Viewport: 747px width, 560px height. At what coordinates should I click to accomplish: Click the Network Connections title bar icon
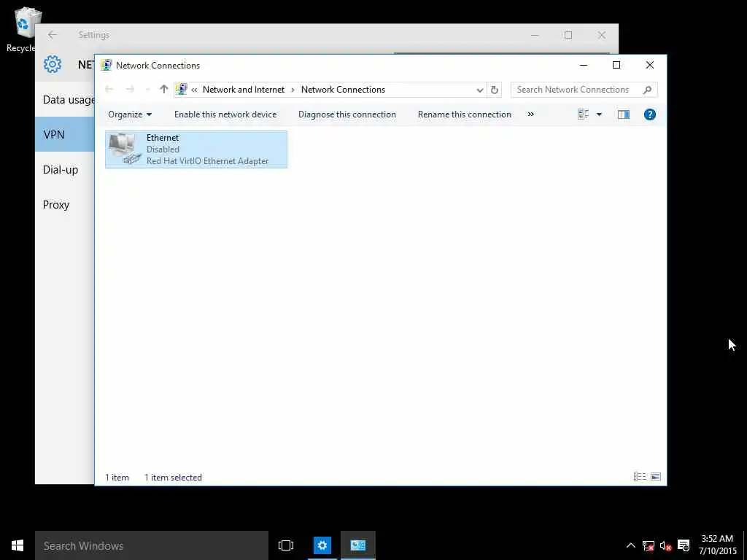coord(107,65)
